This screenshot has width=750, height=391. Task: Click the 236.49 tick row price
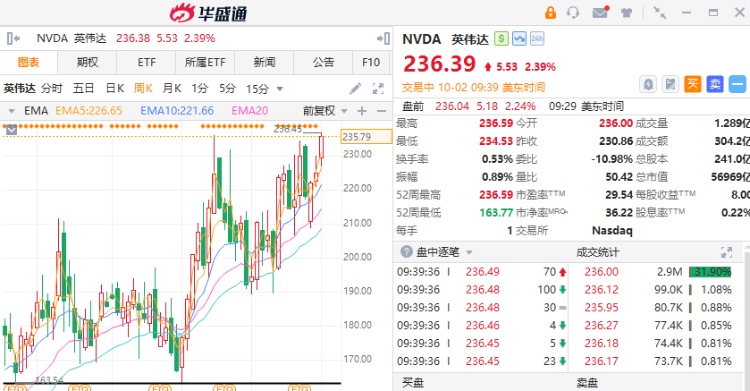pyautogui.click(x=483, y=272)
